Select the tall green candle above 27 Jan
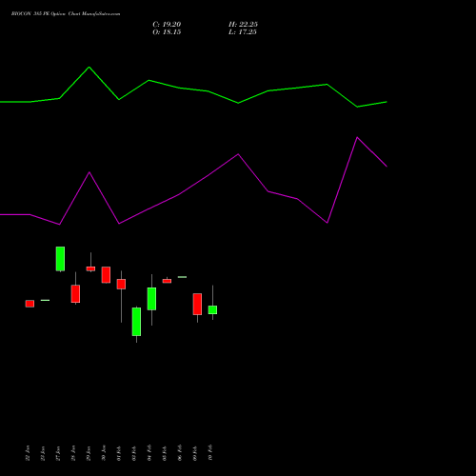Image resolution: width=476 pixels, height=476 pixels. click(x=60, y=259)
